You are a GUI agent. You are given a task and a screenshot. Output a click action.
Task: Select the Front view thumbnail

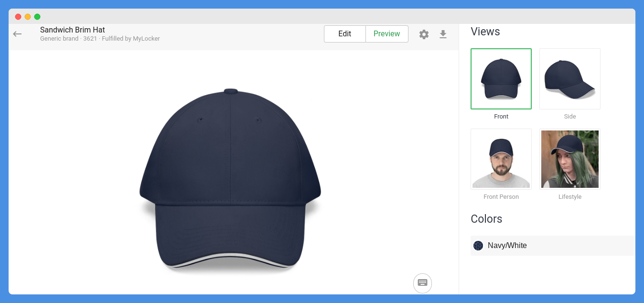point(501,79)
